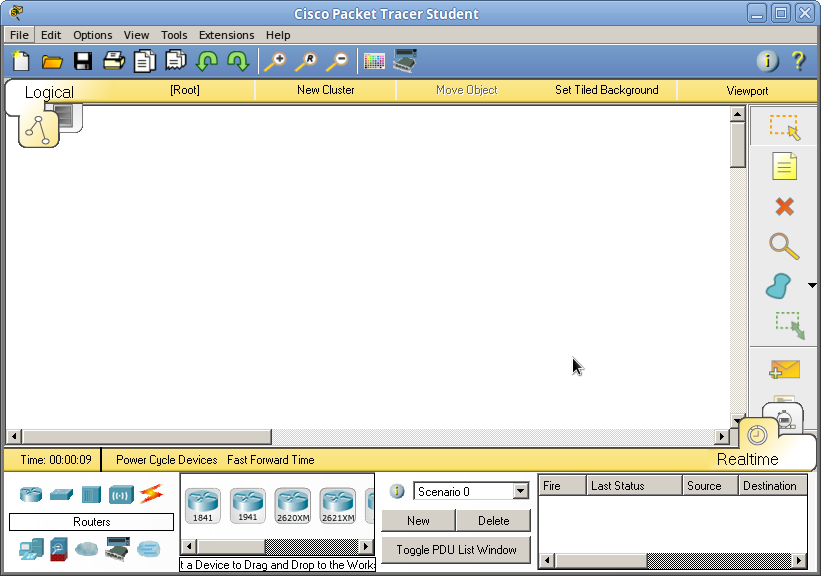Select the Custom Made Devices icon
The image size is (821, 576).
coord(117,549)
